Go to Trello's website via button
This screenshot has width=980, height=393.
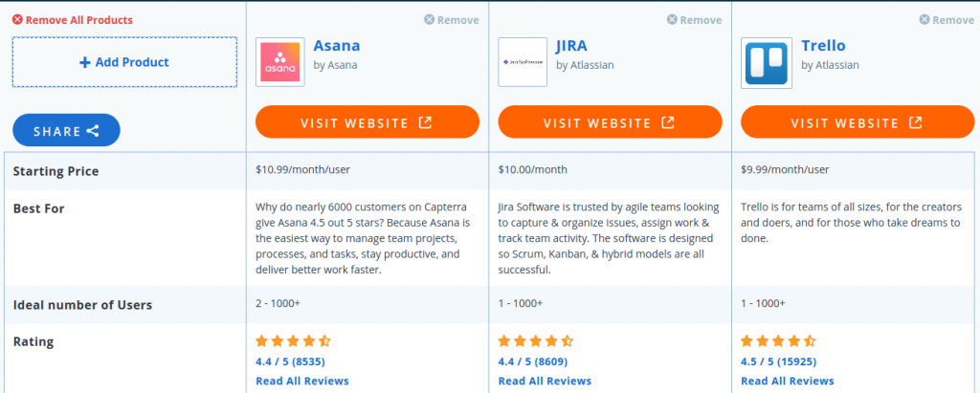point(857,122)
